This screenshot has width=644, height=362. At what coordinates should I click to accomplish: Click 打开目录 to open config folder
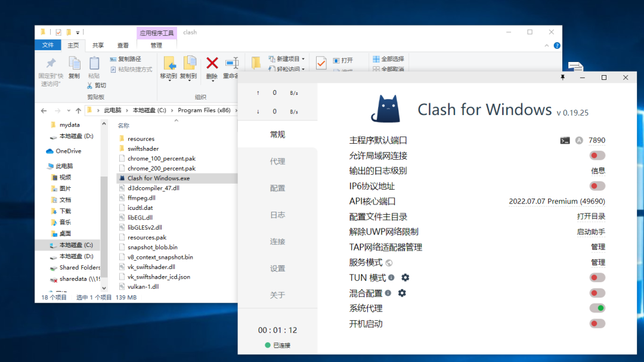point(591,216)
